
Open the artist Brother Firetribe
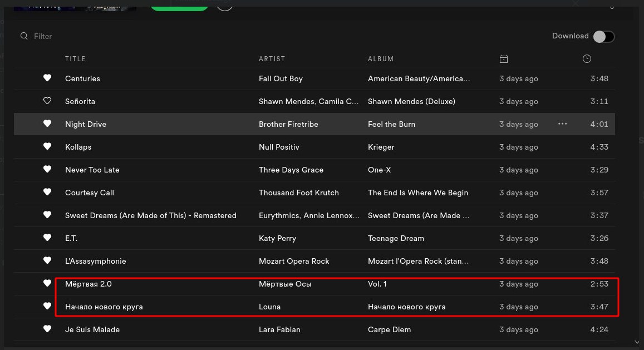pos(288,124)
